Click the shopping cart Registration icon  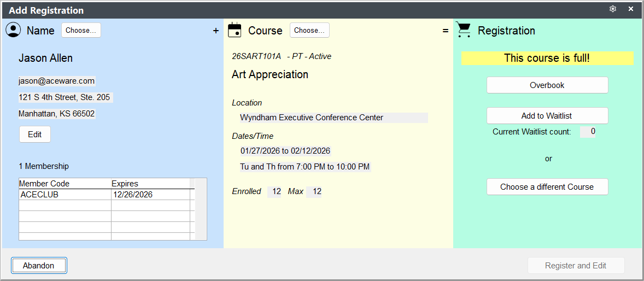pos(464,30)
